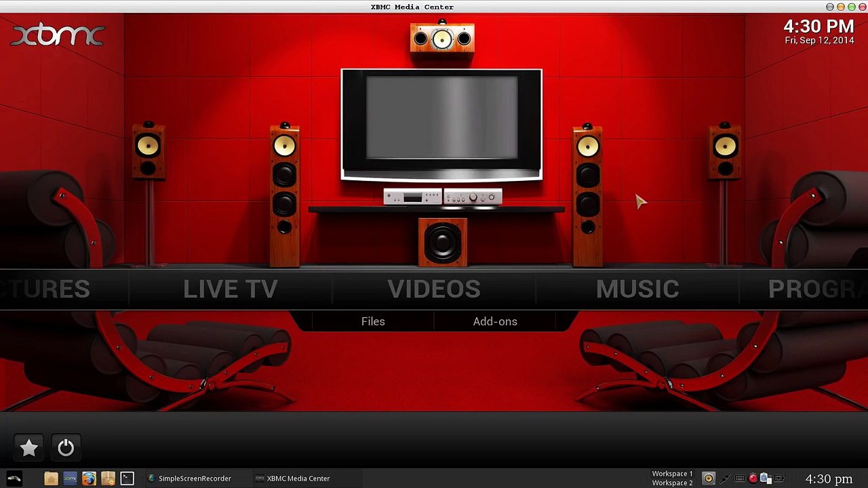Select the MUSIC main menu item

[x=637, y=289]
